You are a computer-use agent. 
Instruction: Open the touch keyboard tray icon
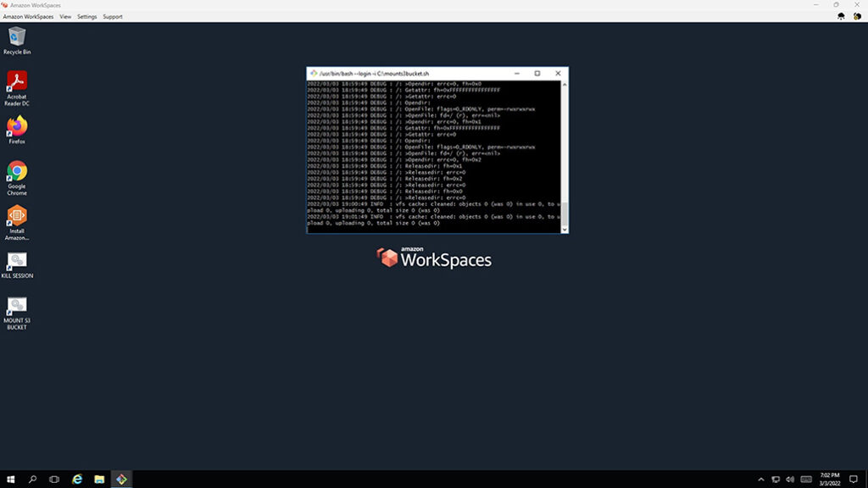(806, 480)
